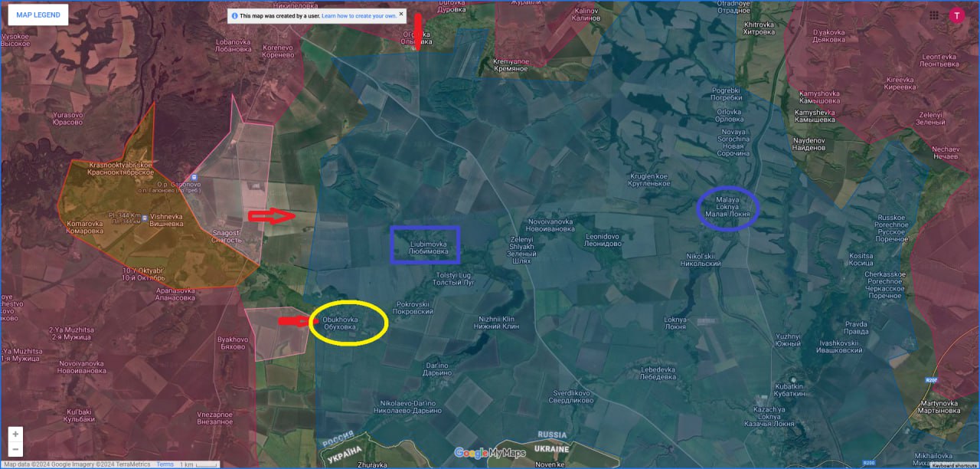Click the Google My Maps logo
This screenshot has width=980, height=469.
pyautogui.click(x=490, y=452)
